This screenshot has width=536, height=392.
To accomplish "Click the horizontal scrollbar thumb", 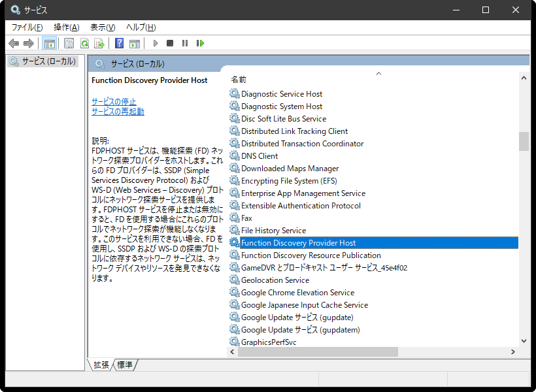I will tap(318, 351).
